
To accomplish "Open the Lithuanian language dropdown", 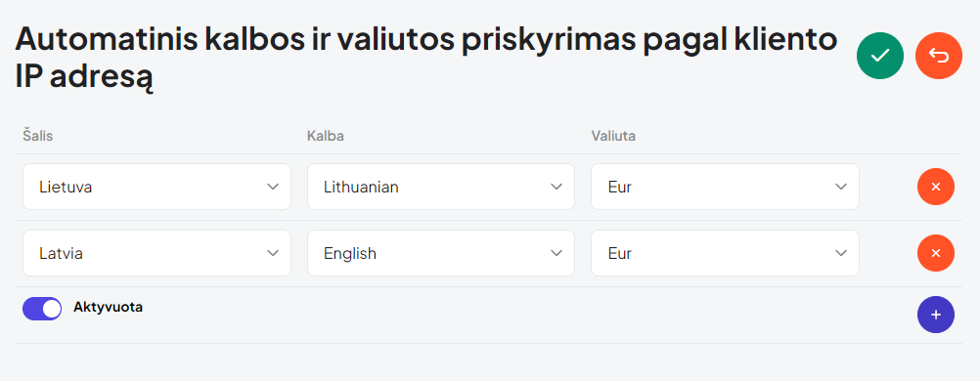I will (x=441, y=187).
